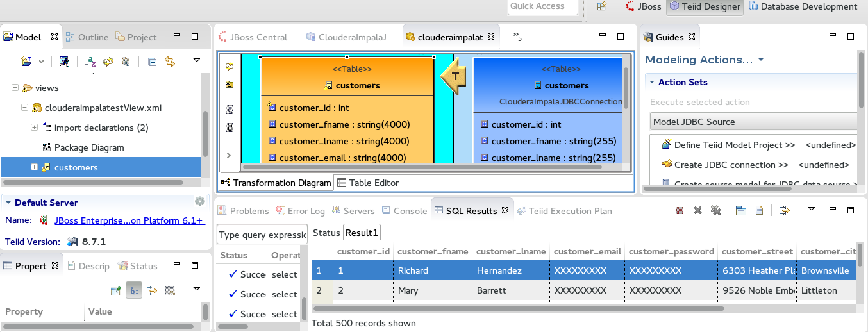Open the Teiid Designer perspective
The image size is (868, 332).
point(705,6)
